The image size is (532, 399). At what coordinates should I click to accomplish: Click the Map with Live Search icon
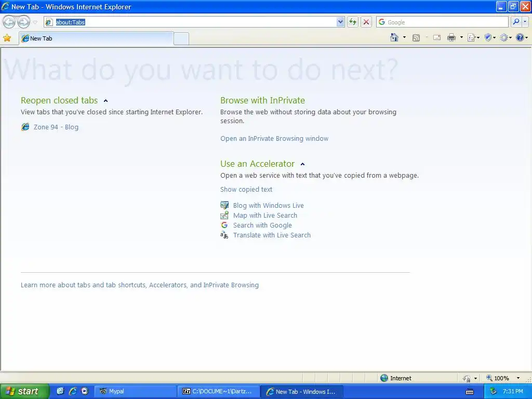coord(224,215)
